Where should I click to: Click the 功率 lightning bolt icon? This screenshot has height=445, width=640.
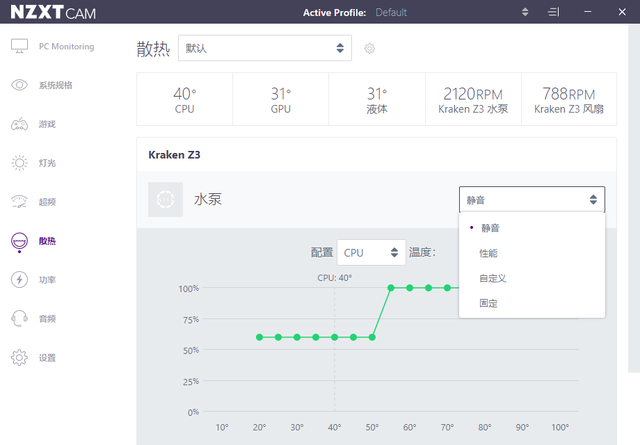pos(19,280)
